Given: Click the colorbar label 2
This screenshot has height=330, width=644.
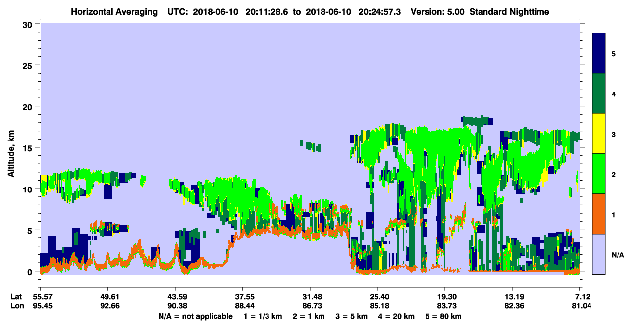Looking at the screenshot, I should [x=613, y=174].
